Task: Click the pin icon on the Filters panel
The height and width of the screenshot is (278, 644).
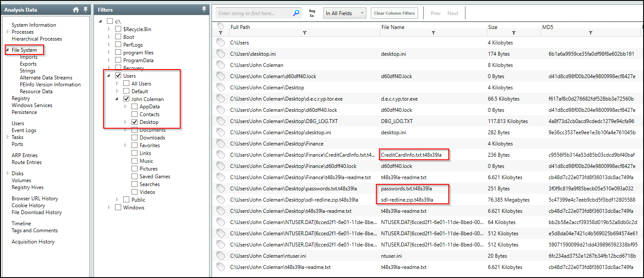Action: click(x=204, y=9)
